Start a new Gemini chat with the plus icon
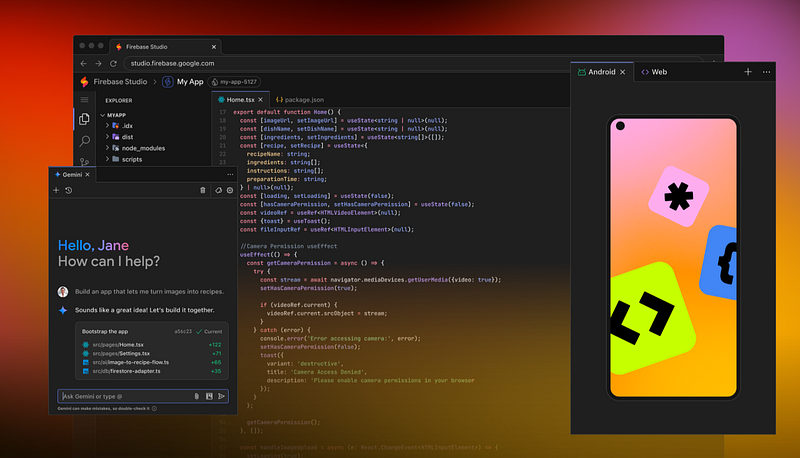This screenshot has width=800, height=458. [x=56, y=190]
